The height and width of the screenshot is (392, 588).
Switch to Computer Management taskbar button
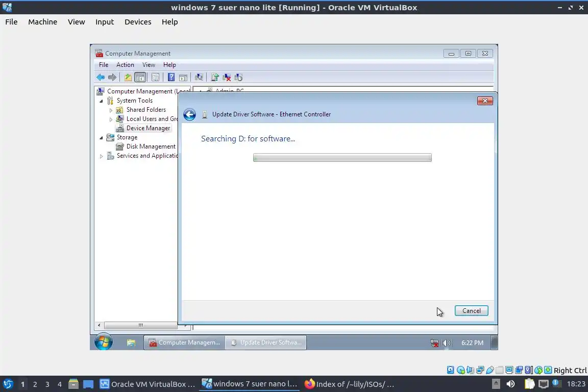[184, 342]
